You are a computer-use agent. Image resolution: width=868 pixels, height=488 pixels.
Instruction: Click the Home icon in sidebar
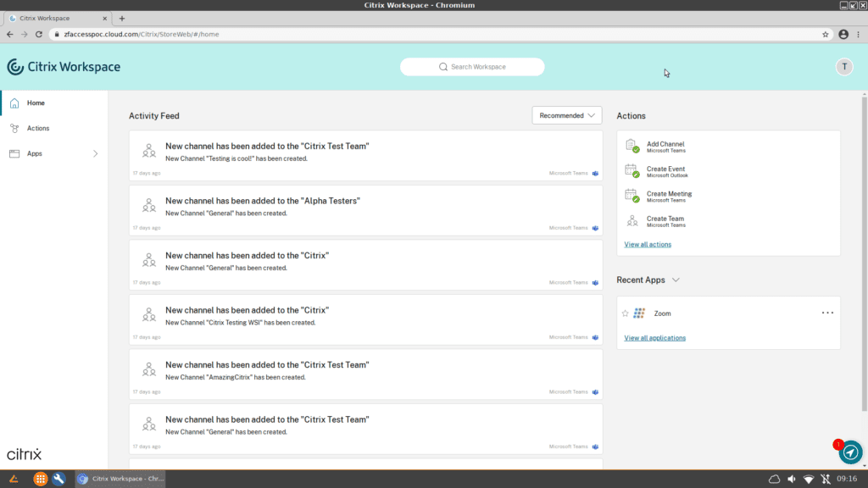(14, 103)
